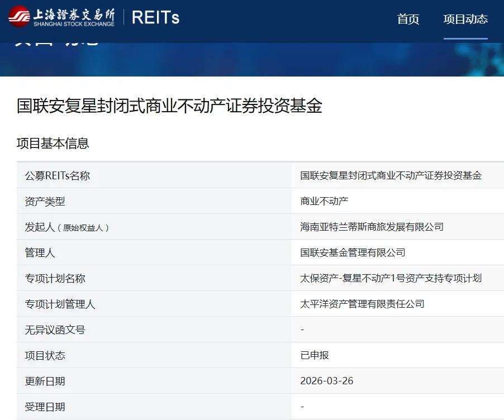The image size is (504, 420).
Task: Click the 项目基本信息 section heading
Action: click(53, 144)
